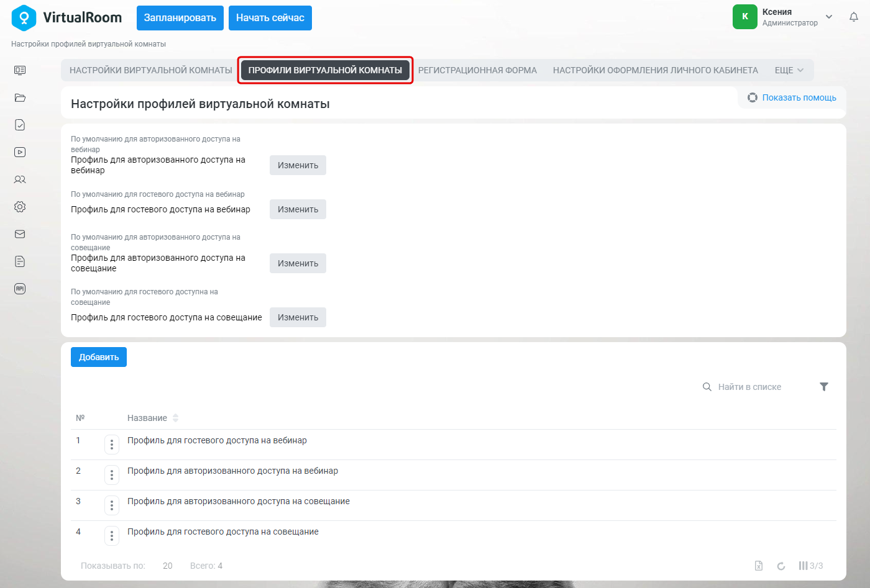Viewport: 870px width, 588px height.
Task: Change default guest webinar access profile
Action: 298,209
